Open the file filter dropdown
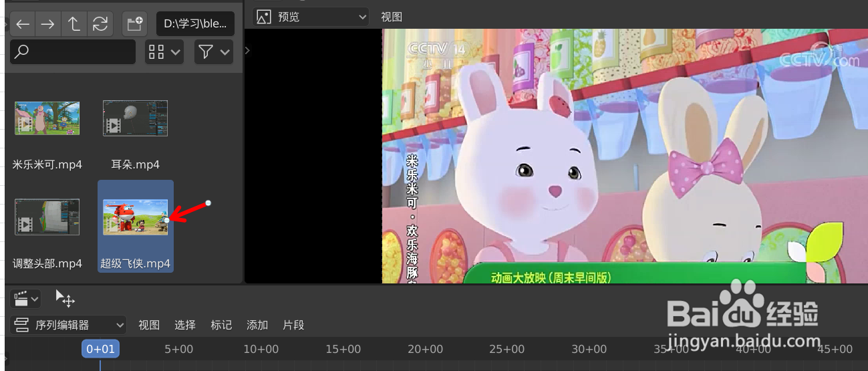The image size is (868, 371). pos(213,51)
